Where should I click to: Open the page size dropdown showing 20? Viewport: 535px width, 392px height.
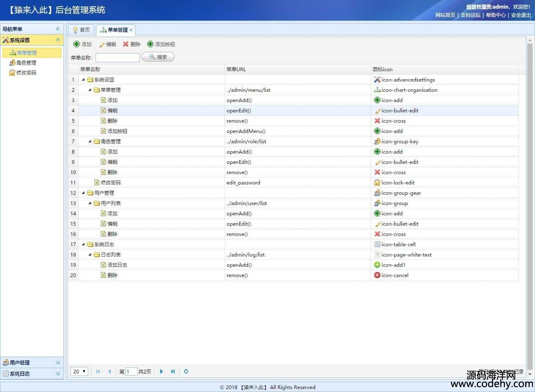click(x=79, y=371)
